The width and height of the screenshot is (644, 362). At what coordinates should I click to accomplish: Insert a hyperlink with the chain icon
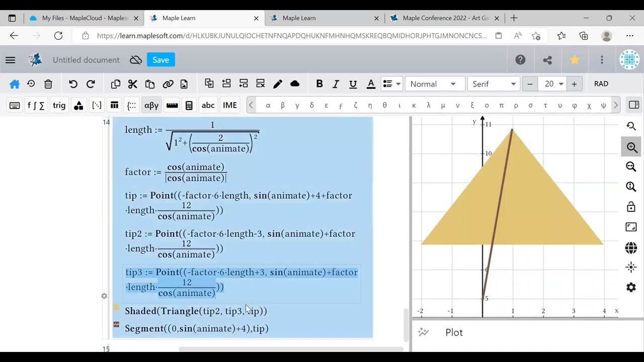pyautogui.click(x=168, y=84)
